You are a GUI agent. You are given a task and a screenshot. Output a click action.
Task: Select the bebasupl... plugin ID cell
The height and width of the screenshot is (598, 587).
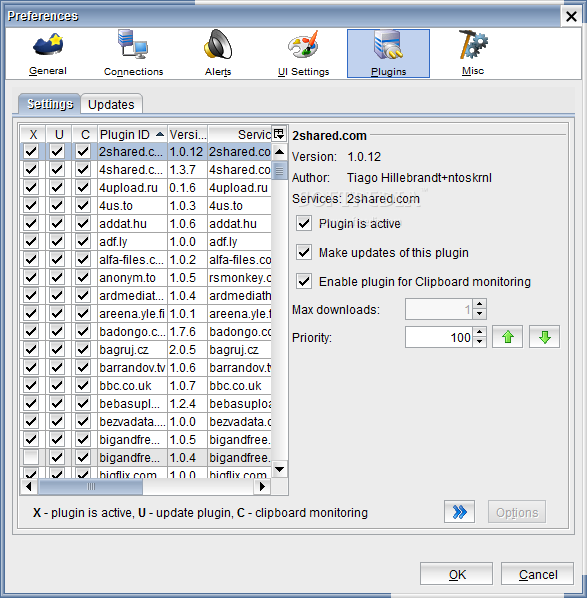[x=132, y=403]
